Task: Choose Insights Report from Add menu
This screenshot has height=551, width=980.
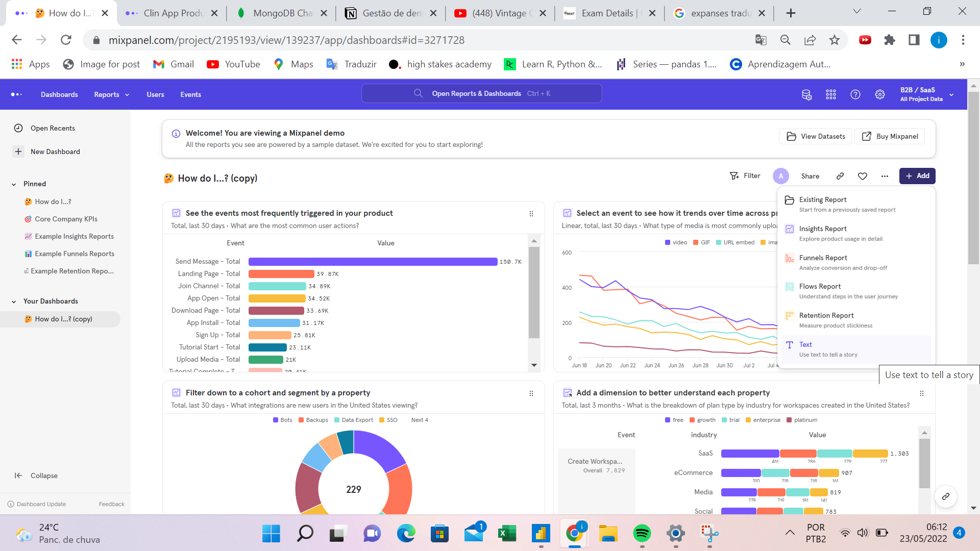Action: click(856, 233)
